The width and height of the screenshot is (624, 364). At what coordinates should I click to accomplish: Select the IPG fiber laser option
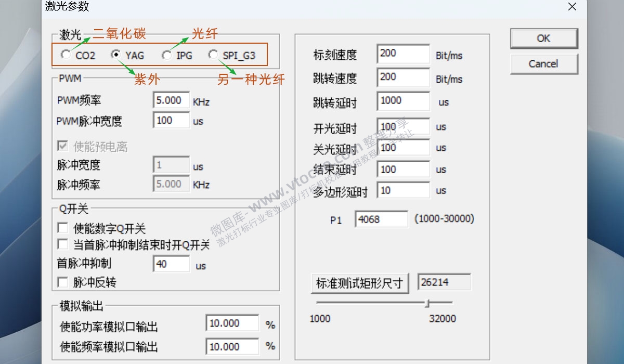pyautogui.click(x=166, y=55)
